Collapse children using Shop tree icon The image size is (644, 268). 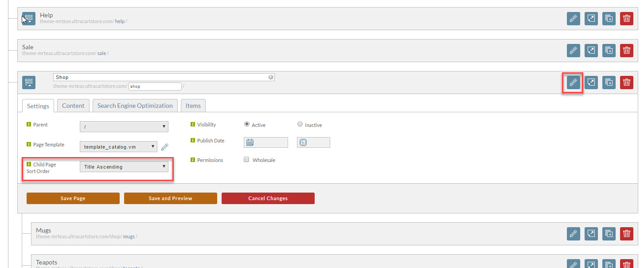click(29, 83)
